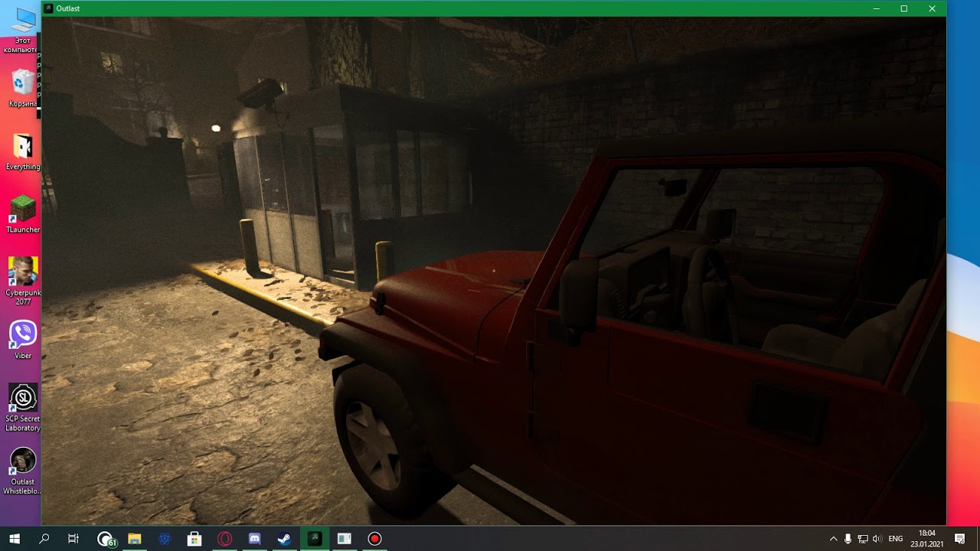Screen dimensions: 980x551
Task: Show hidden system tray icons
Action: point(833,539)
